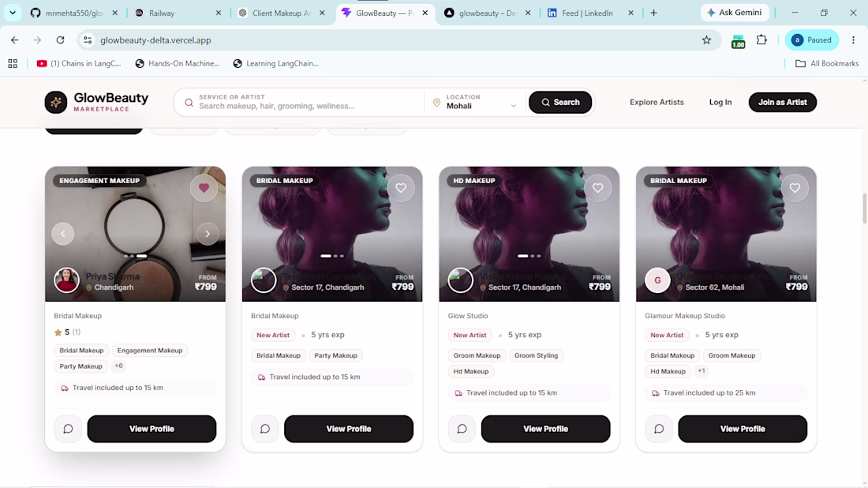View Profile on Sector 17 Bridal Makeup card

click(x=349, y=429)
